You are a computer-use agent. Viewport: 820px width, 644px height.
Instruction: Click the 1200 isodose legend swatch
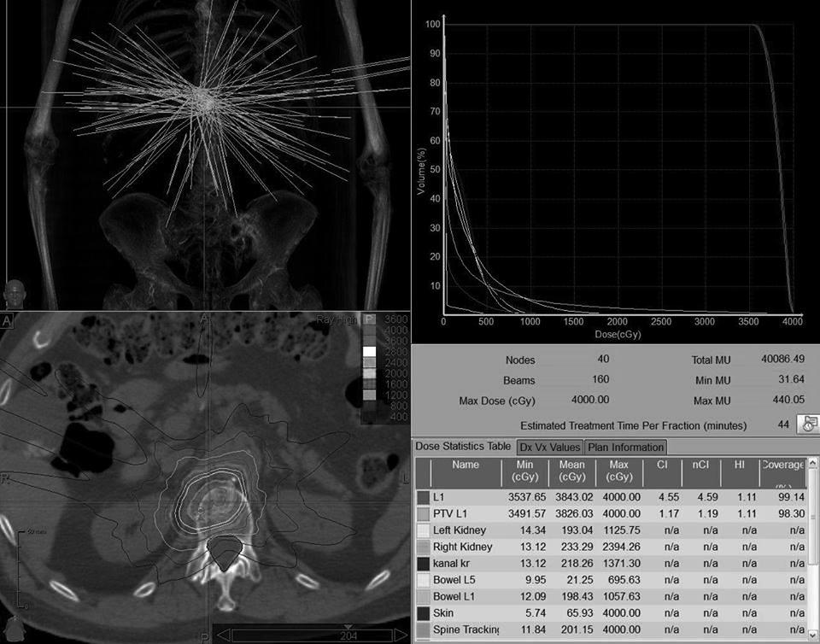(369, 395)
